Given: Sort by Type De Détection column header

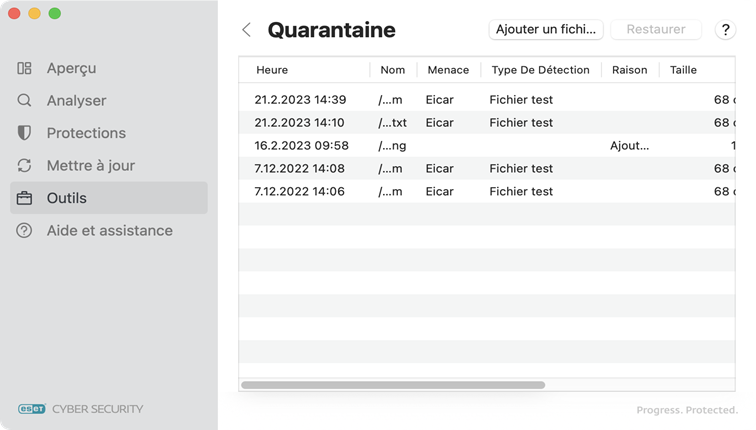Looking at the screenshot, I should [x=540, y=70].
